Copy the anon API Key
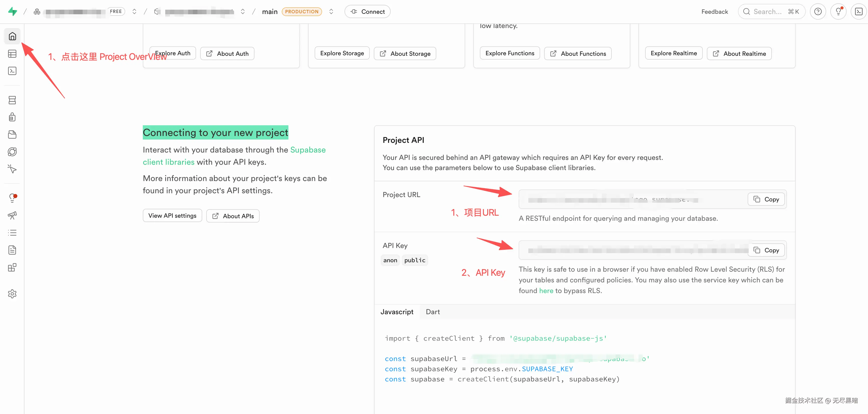Image resolution: width=868 pixels, height=414 pixels. [766, 250]
